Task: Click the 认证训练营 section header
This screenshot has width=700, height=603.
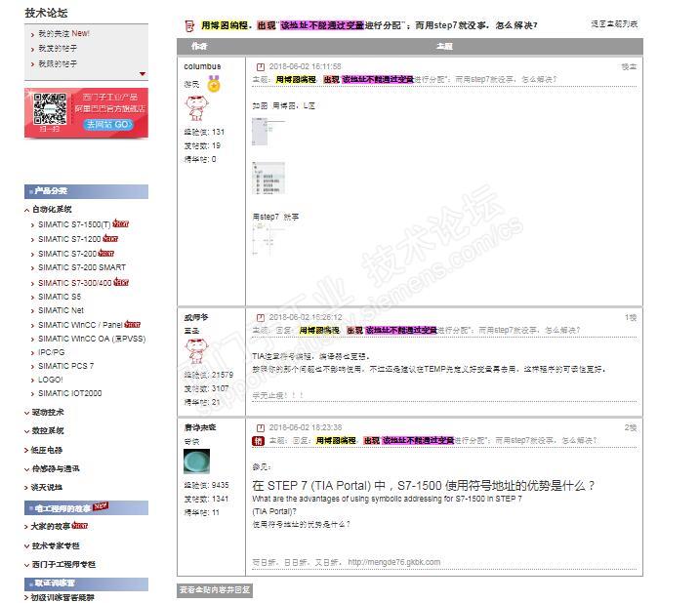Action: [86, 583]
